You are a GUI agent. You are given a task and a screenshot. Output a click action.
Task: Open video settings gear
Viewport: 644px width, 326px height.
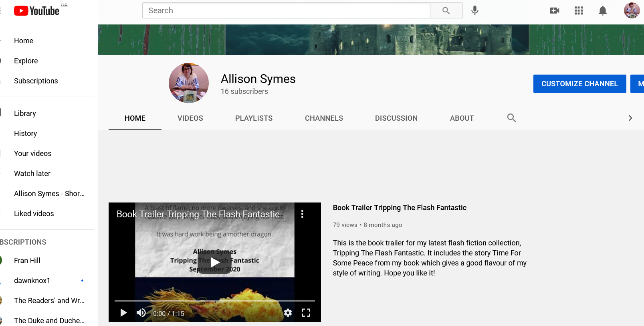tap(288, 313)
